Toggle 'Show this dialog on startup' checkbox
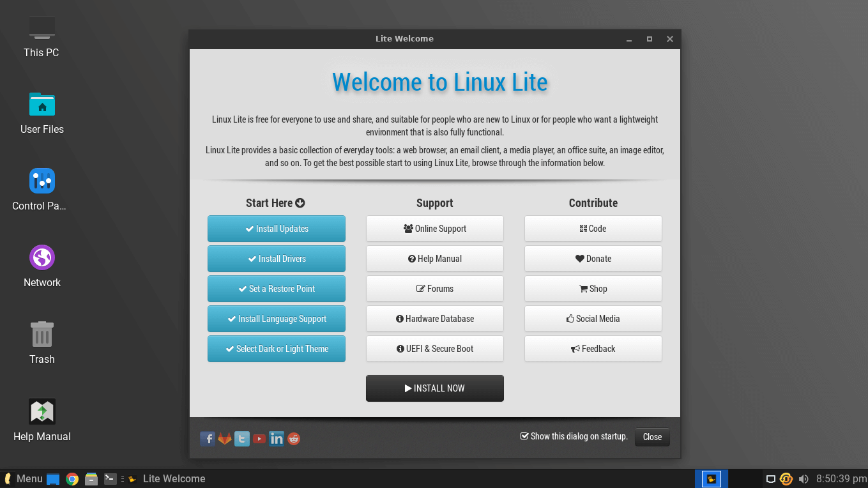868x488 pixels. tap(525, 436)
